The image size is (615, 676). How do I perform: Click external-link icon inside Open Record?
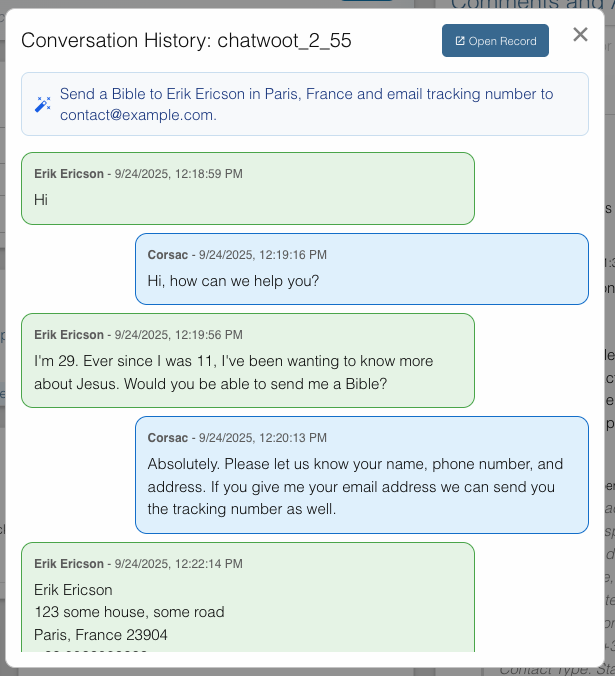coord(460,42)
